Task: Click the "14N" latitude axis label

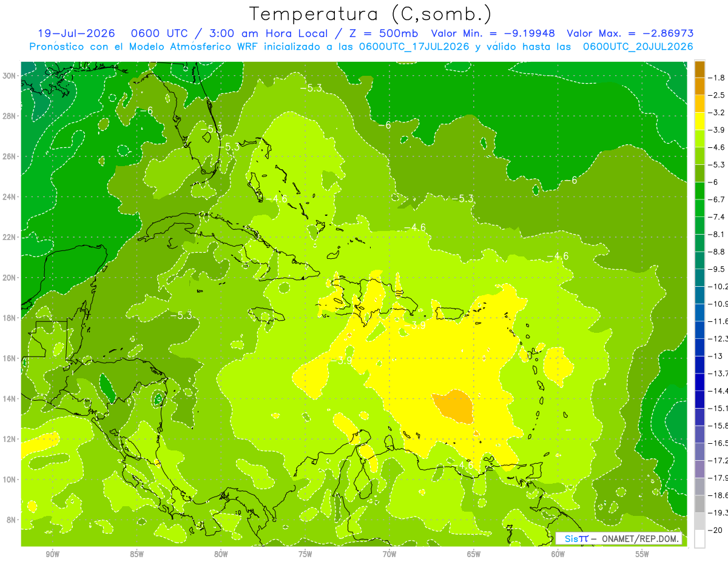Action: pos(10,398)
